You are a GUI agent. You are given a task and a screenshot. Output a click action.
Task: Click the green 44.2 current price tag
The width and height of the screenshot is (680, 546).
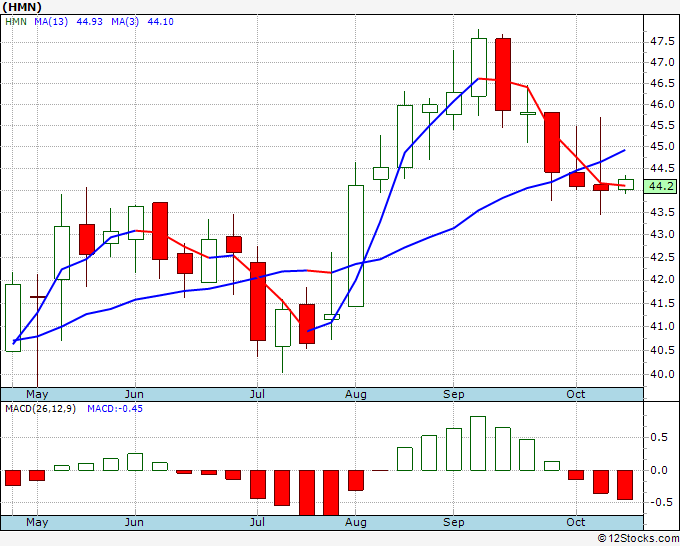pos(660,186)
